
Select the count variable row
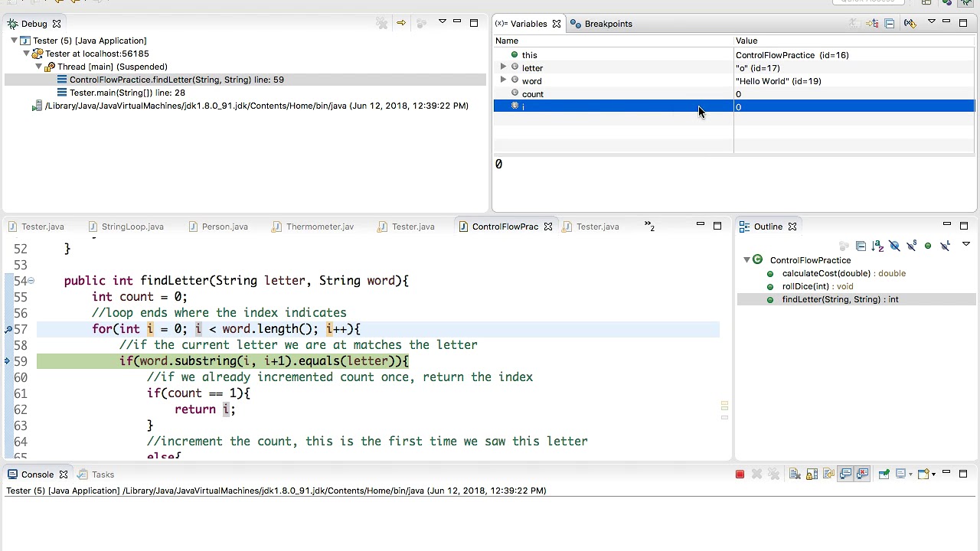tap(733, 94)
